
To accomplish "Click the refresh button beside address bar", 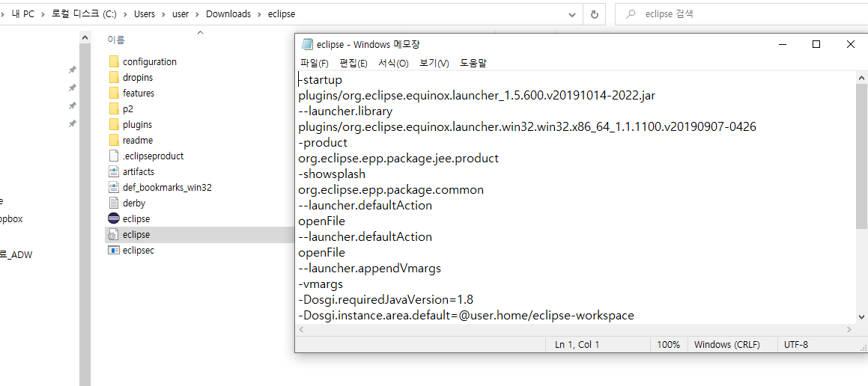I will point(595,13).
